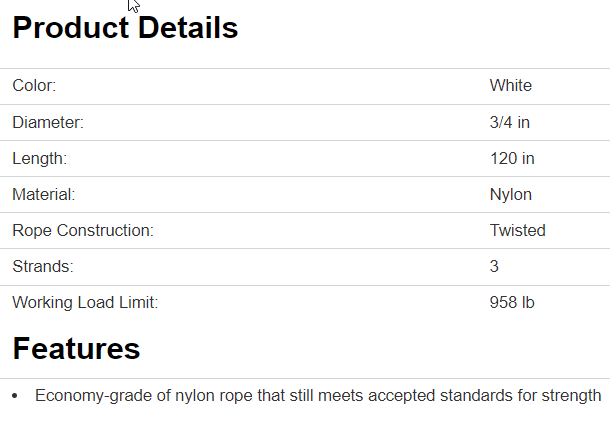610x428 pixels.
Task: Click the Diameter: row label
Action: click(48, 122)
